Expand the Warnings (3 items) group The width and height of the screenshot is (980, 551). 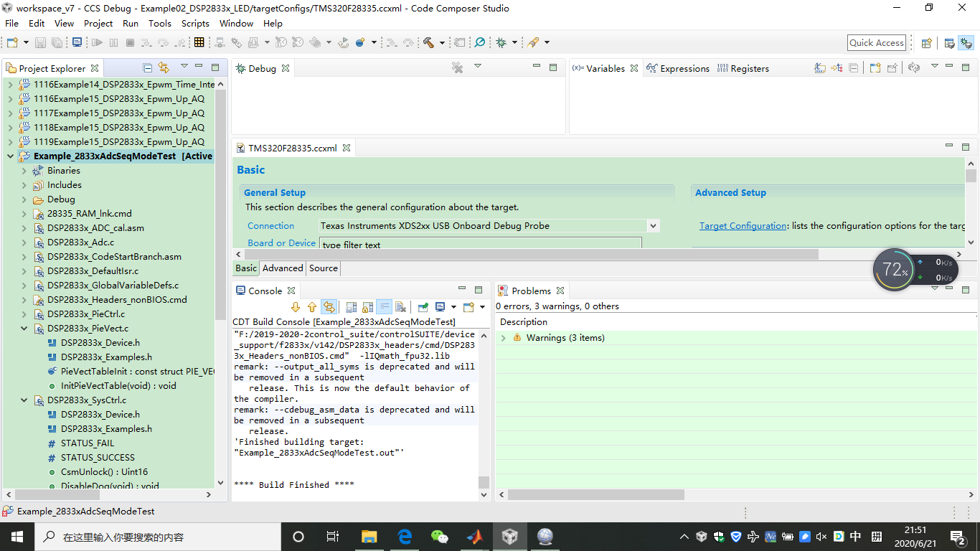tap(502, 337)
